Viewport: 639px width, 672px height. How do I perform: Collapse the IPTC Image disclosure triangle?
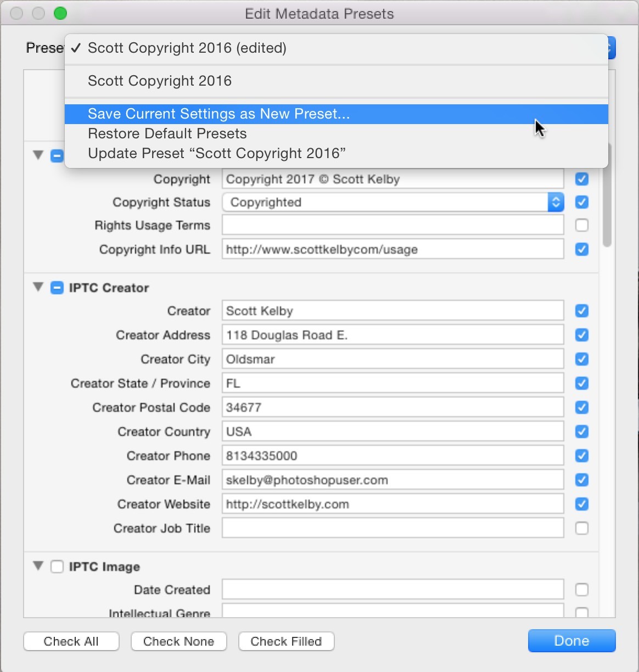[x=37, y=567]
